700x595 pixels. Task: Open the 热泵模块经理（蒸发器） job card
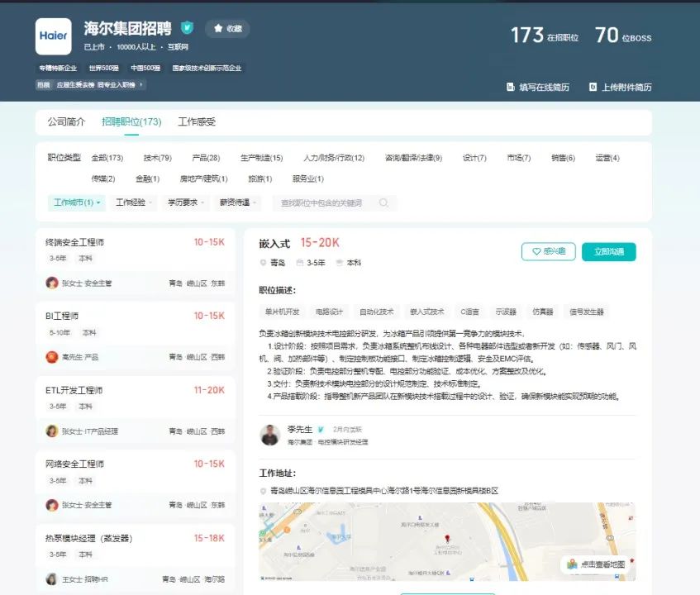(135, 558)
